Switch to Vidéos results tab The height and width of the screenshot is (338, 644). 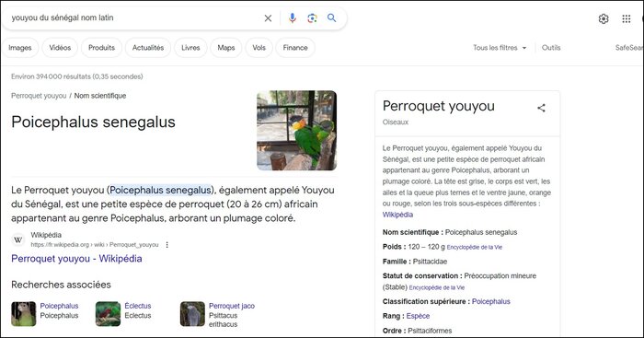[60, 48]
